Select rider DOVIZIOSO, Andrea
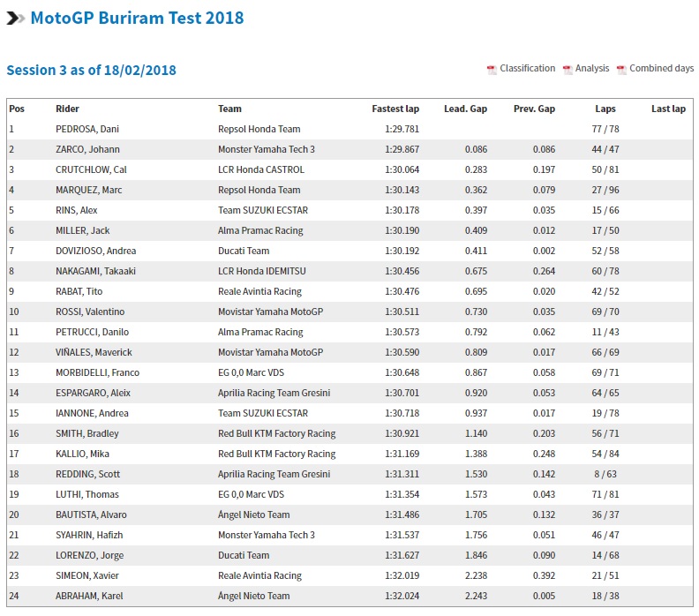This screenshot has height=616, width=699. tap(96, 251)
